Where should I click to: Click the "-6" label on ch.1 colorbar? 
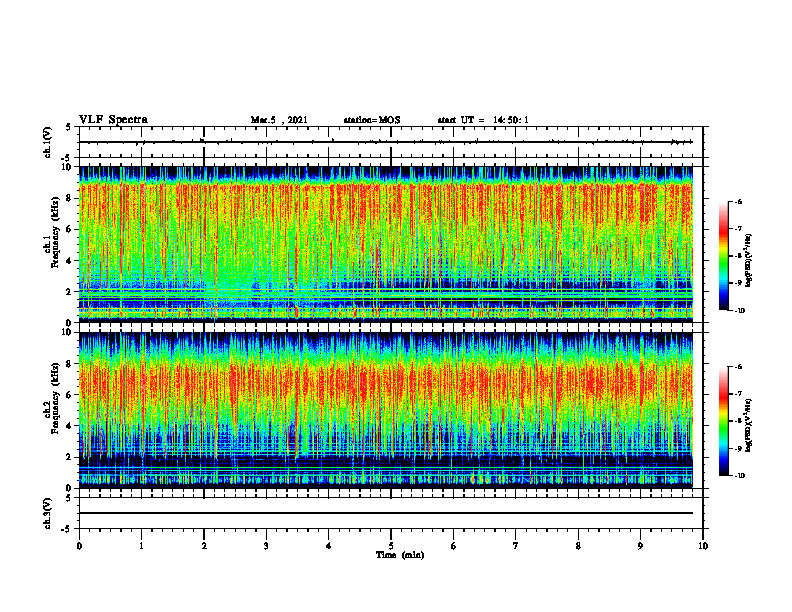coord(738,201)
